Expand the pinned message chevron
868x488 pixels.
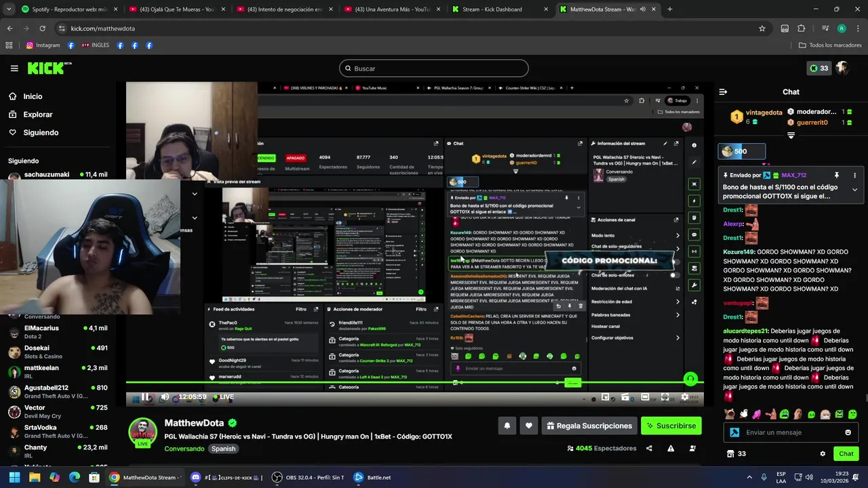(854, 190)
